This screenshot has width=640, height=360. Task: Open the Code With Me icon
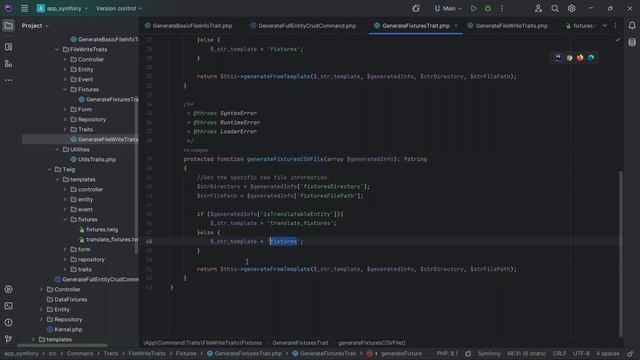point(538,8)
